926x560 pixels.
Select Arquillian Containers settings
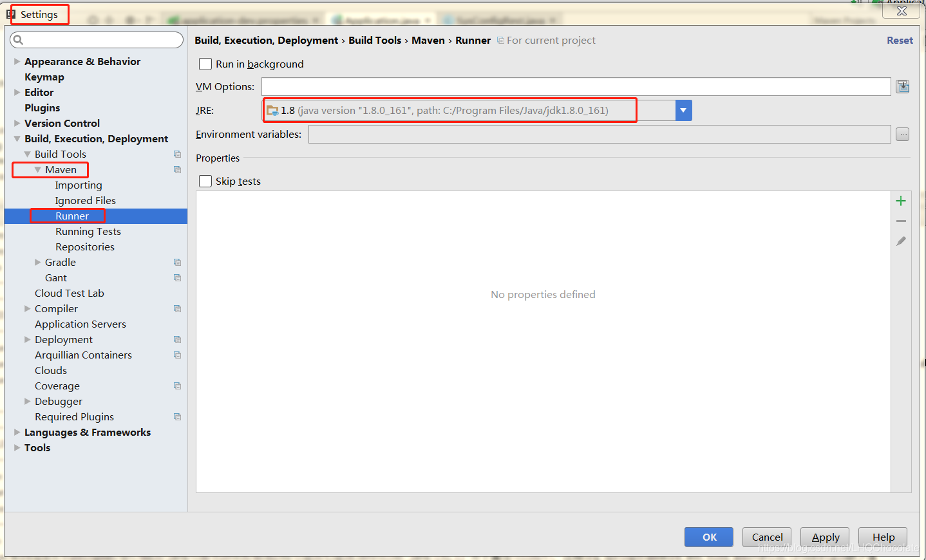tap(84, 355)
